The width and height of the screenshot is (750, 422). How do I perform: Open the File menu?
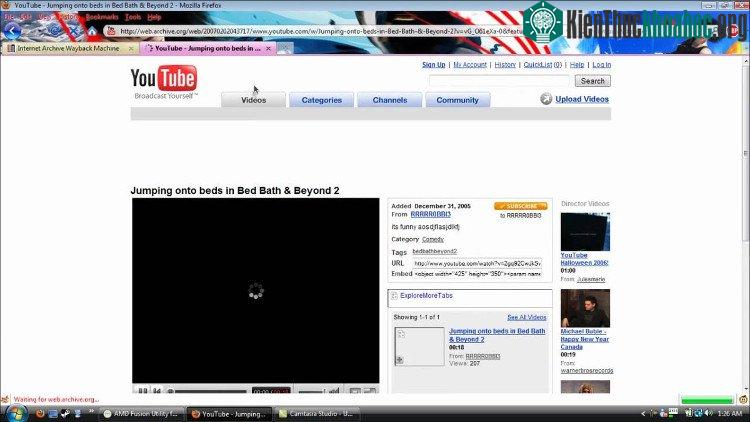(9, 17)
